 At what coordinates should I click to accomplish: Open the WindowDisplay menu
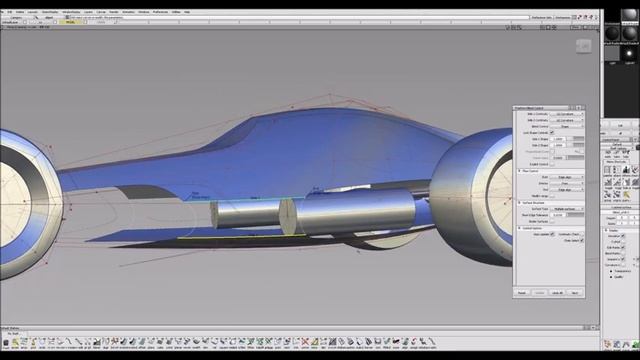(71, 12)
